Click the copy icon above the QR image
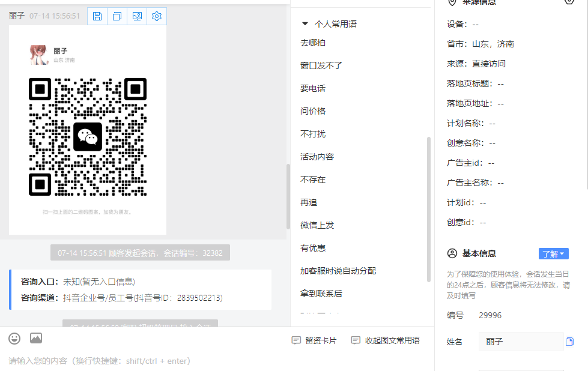The image size is (588, 371). (x=117, y=16)
